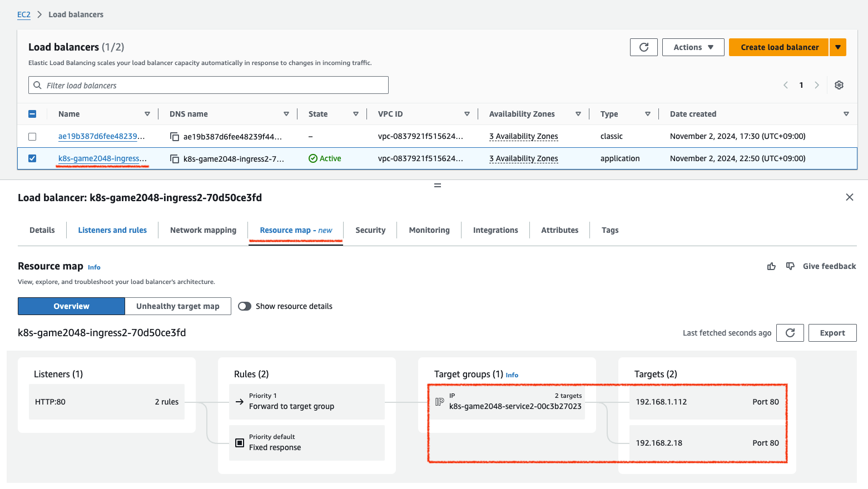This screenshot has height=489, width=868.
Task: Sort by State column arrow
Action: (356, 114)
